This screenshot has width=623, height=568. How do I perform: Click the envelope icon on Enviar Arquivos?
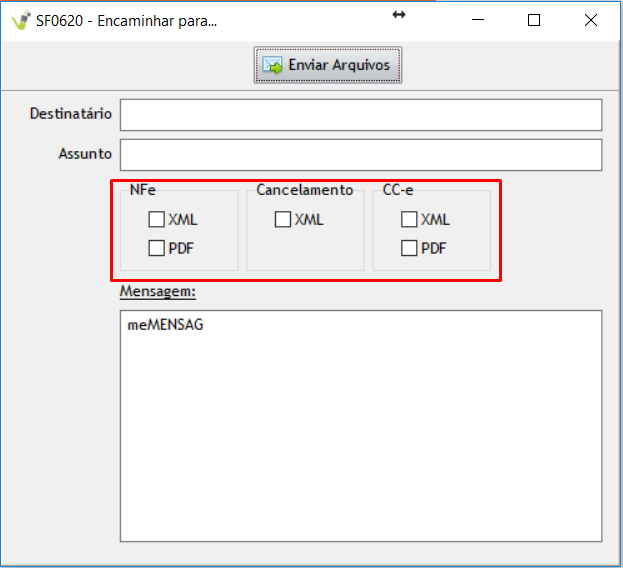[272, 65]
